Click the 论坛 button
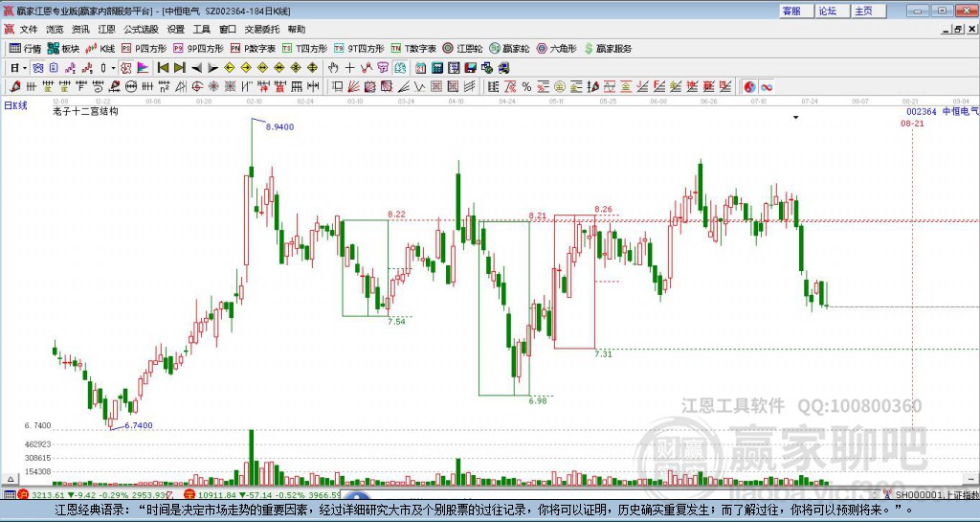Screen dimensions: 980x522 click(x=833, y=11)
